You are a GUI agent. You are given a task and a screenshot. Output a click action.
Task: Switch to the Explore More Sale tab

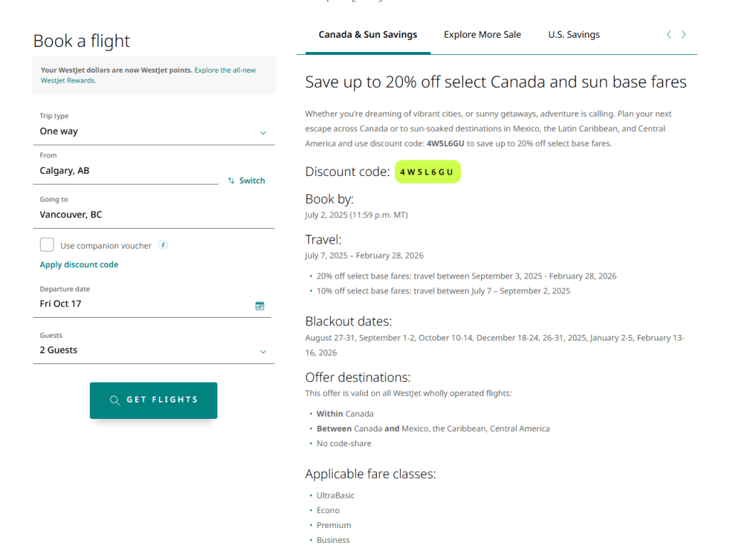point(482,34)
